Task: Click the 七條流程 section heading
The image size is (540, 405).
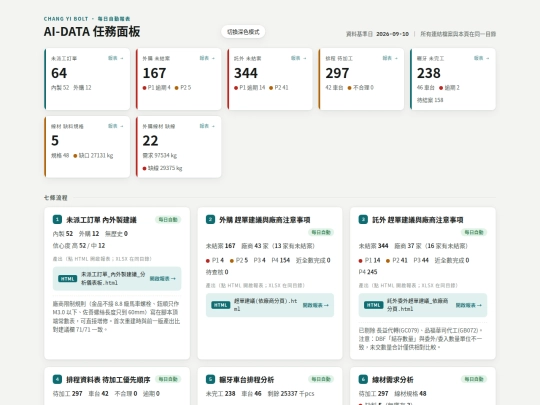Action: (x=55, y=198)
